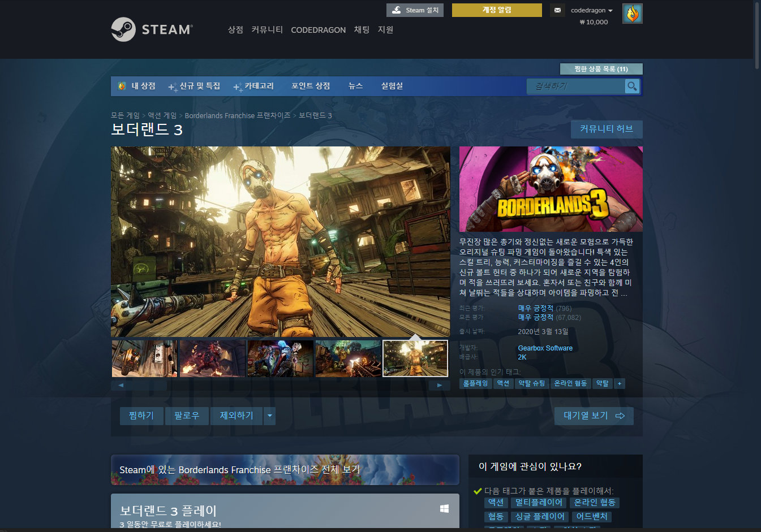Expand the 제외하기 dropdown arrow

point(270,416)
